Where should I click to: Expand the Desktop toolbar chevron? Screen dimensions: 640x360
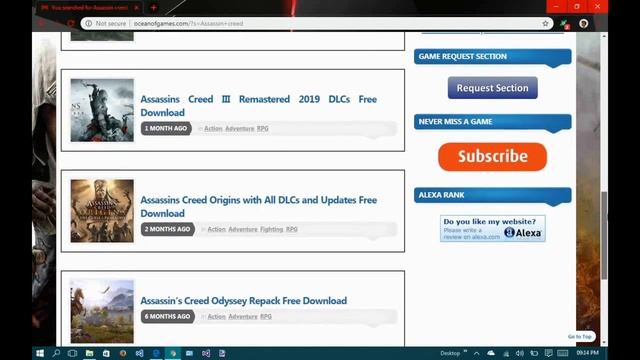point(465,351)
